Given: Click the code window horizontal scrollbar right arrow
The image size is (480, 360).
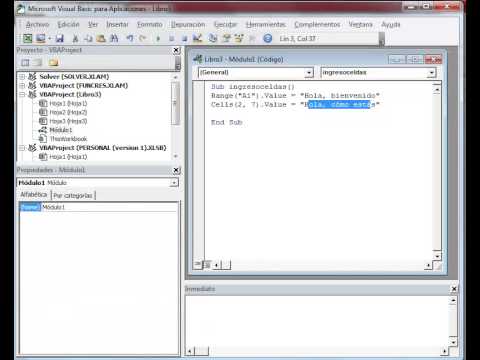Looking at the screenshot, I should 428,265.
